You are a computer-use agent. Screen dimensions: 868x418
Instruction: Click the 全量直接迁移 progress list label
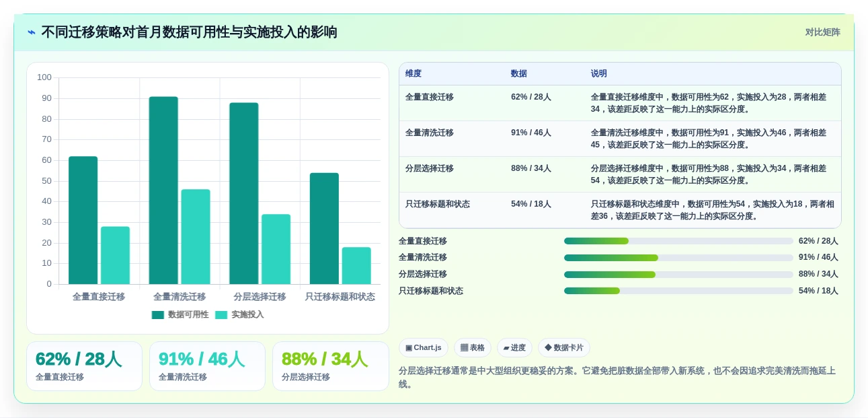coord(423,241)
